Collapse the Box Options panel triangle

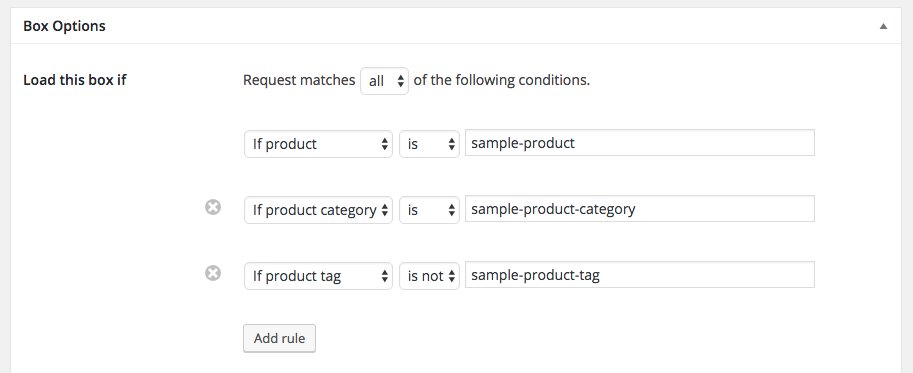point(883,26)
